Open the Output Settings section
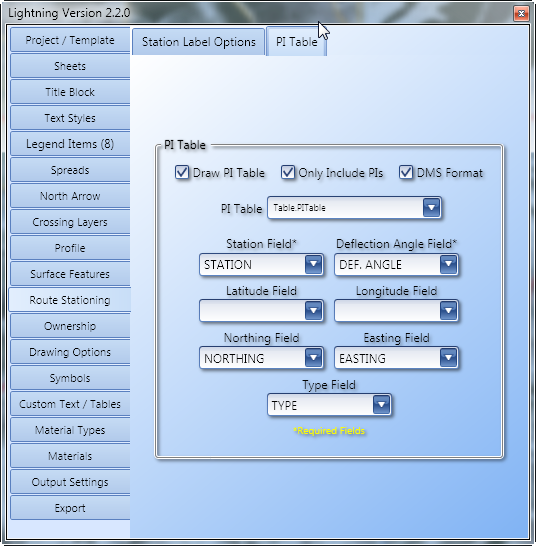The height and width of the screenshot is (546, 536). pyautogui.click(x=70, y=482)
